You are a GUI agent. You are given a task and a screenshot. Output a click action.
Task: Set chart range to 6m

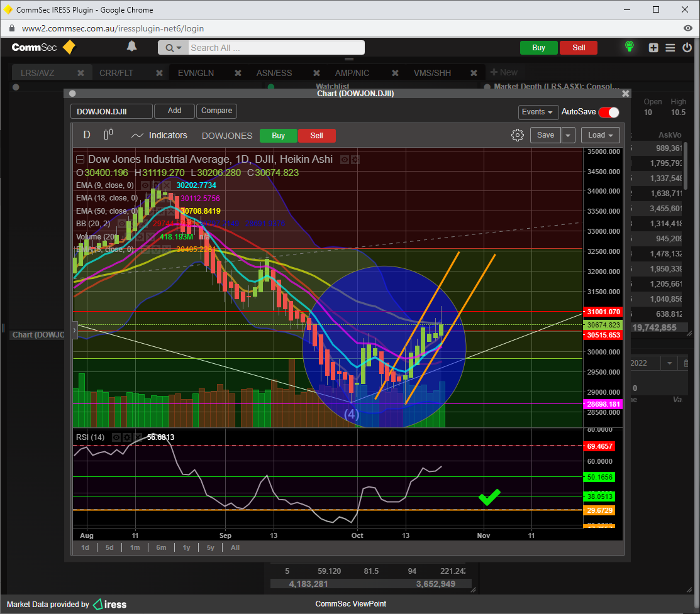point(161,547)
